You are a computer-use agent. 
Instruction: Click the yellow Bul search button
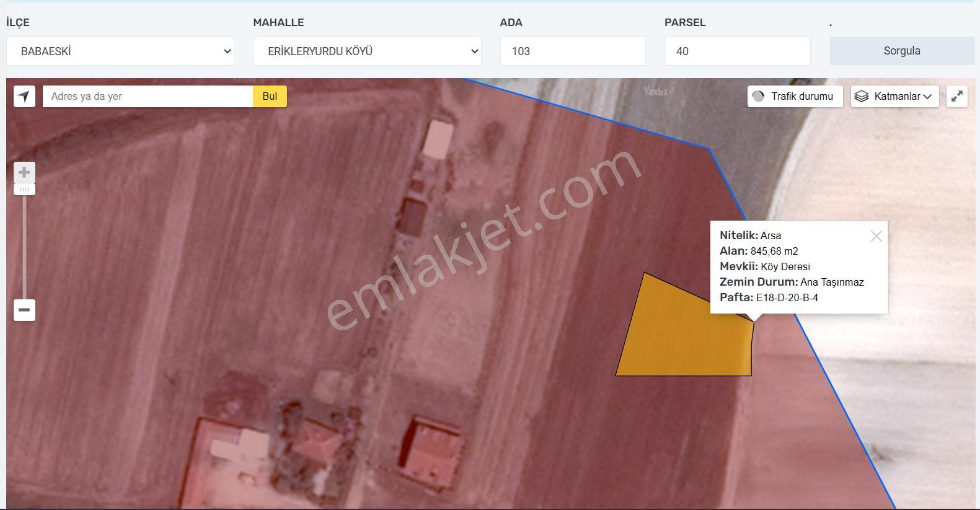(270, 96)
